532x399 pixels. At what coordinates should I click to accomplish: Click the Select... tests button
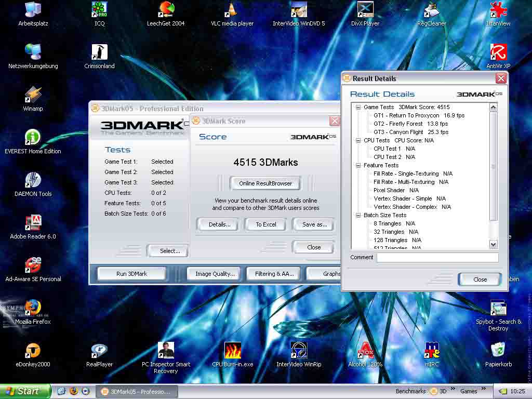tap(168, 251)
